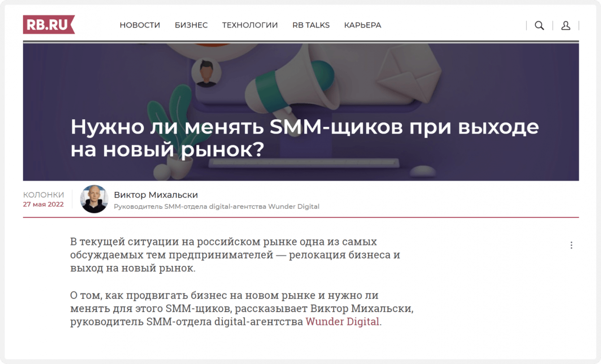Open the Колонки category label
The width and height of the screenshot is (601, 364).
(44, 195)
